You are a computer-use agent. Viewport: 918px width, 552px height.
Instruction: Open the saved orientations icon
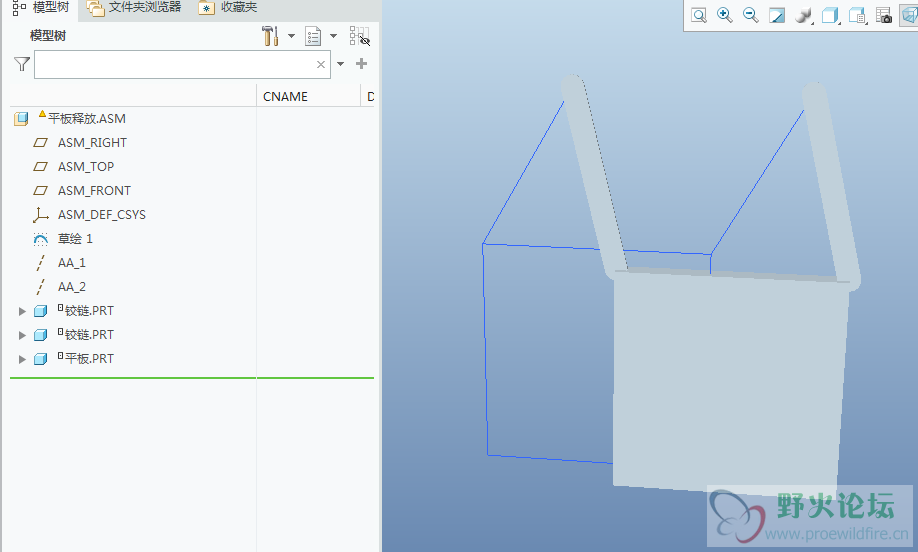857,15
